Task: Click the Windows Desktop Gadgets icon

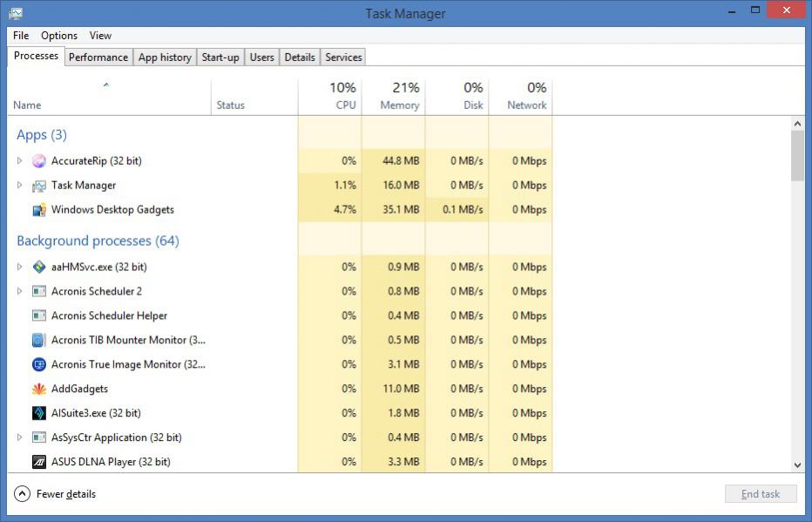Action: [38, 210]
